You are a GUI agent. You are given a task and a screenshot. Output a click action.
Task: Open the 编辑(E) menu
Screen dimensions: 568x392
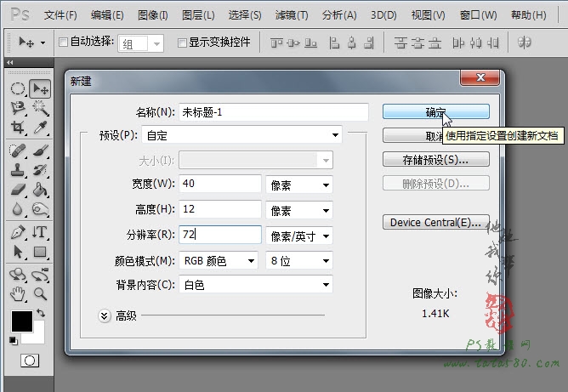107,15
